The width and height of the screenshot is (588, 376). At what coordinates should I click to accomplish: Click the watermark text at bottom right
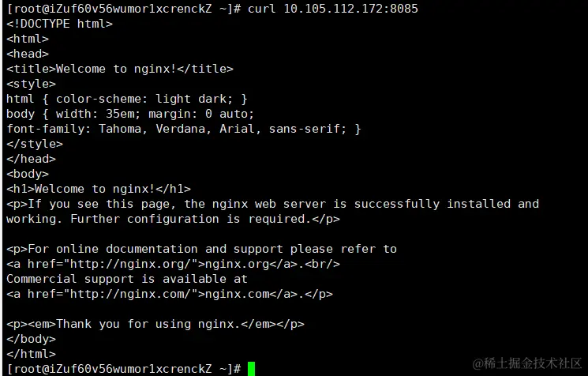point(527,363)
